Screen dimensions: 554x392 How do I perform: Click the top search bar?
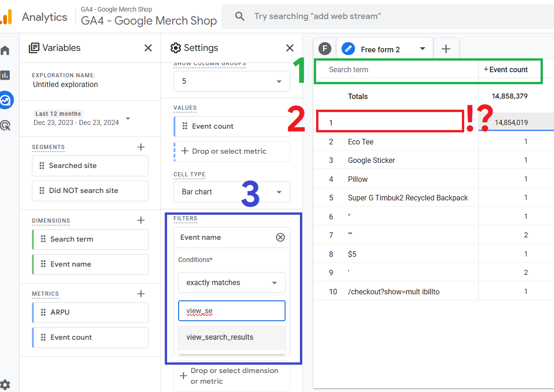(x=387, y=17)
